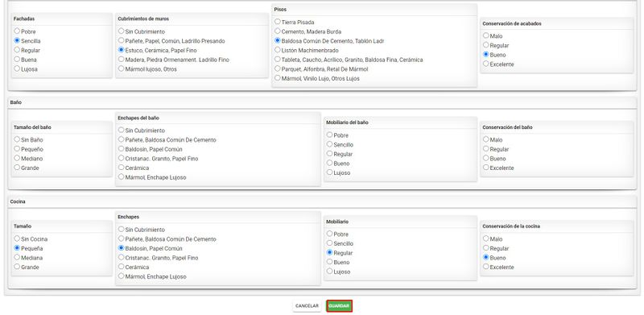
Task: Select Sin Baño for Tamaño del baño
Action: tap(17, 139)
